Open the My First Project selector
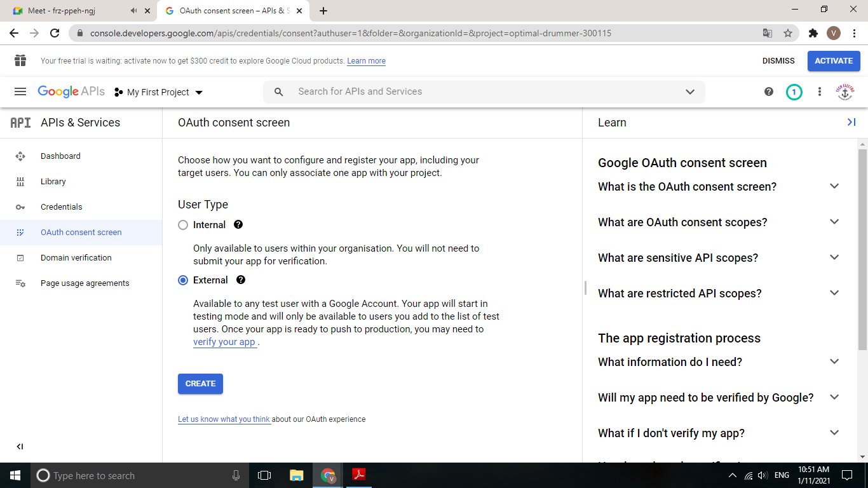868x488 pixels. 158,92
